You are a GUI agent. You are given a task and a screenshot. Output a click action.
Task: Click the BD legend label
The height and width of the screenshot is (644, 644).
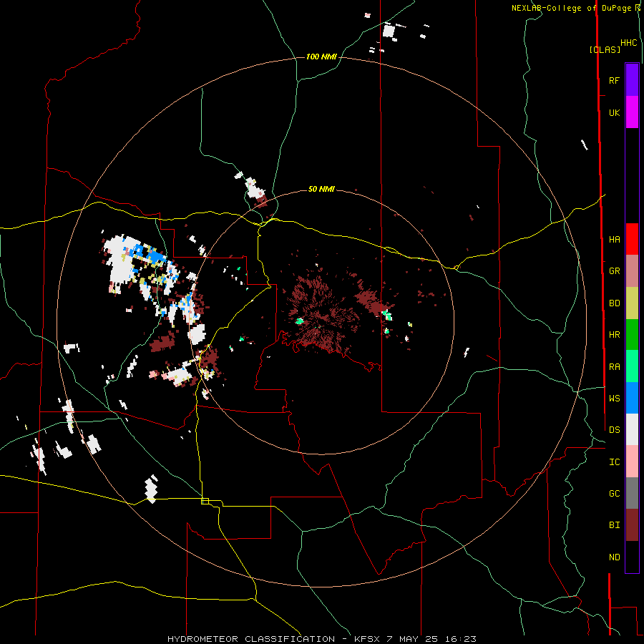pyautogui.click(x=614, y=303)
